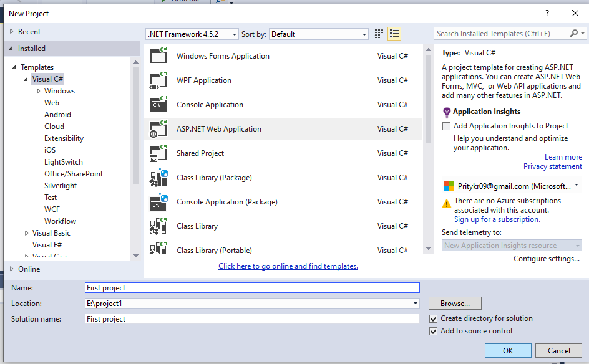The image size is (589, 364).
Task: Select the Extensibility template category
Action: point(64,138)
